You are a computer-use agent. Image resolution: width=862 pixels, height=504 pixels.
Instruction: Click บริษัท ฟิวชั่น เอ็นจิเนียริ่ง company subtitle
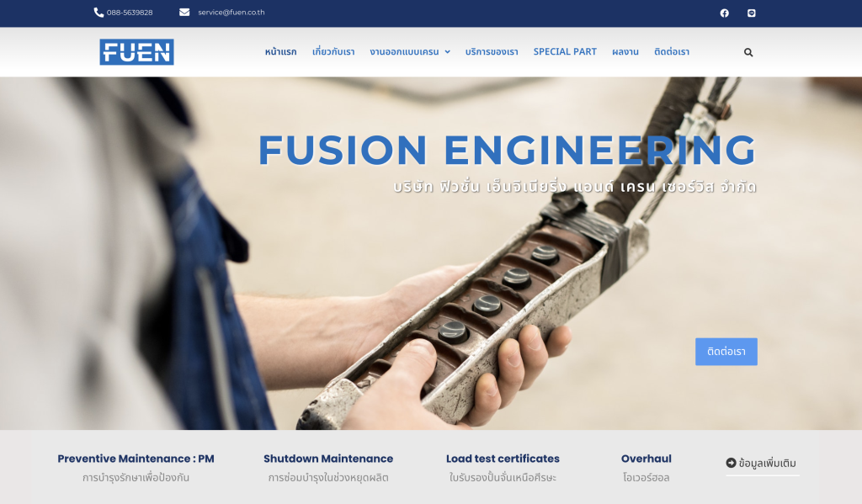tap(574, 187)
